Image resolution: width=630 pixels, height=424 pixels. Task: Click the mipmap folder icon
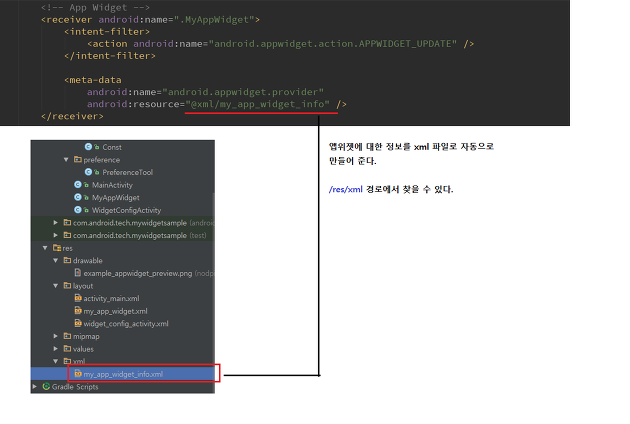click(x=67, y=336)
